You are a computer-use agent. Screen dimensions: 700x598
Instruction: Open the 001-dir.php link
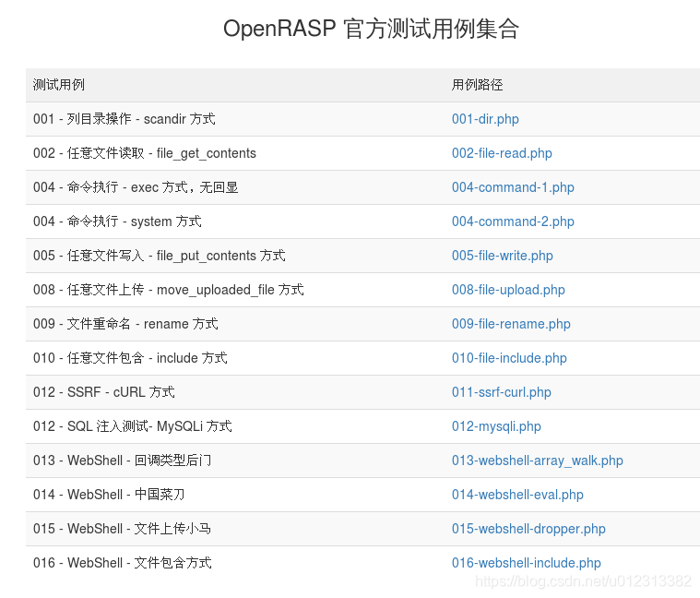click(x=485, y=119)
